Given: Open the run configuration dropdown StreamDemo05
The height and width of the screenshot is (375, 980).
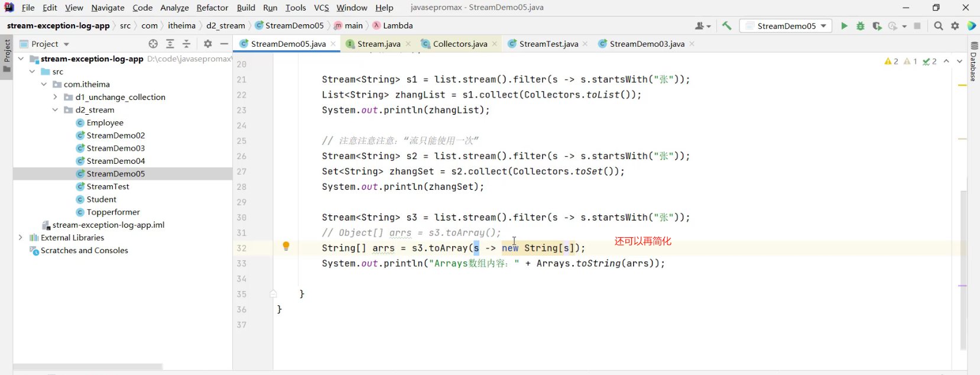Looking at the screenshot, I should click(x=786, y=26).
